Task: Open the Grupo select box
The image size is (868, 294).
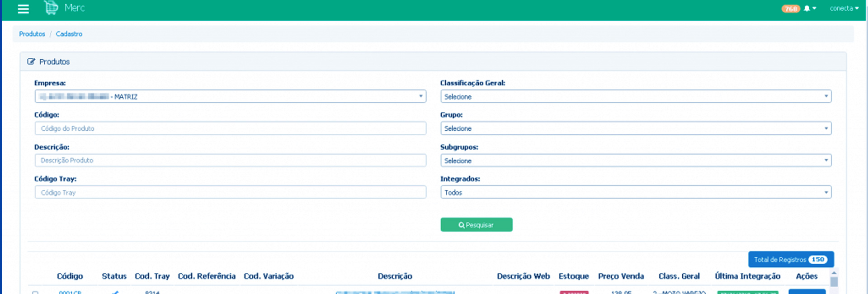Action: pyautogui.click(x=636, y=128)
